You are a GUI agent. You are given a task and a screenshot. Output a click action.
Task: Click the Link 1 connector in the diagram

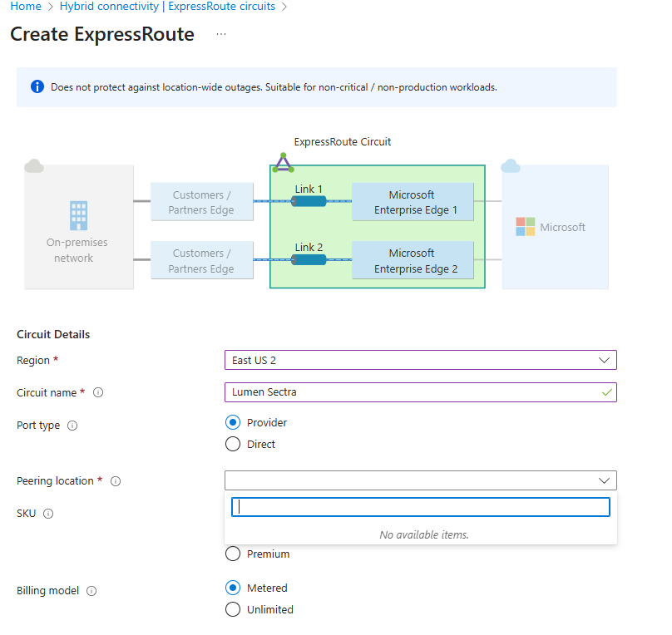pyautogui.click(x=309, y=201)
